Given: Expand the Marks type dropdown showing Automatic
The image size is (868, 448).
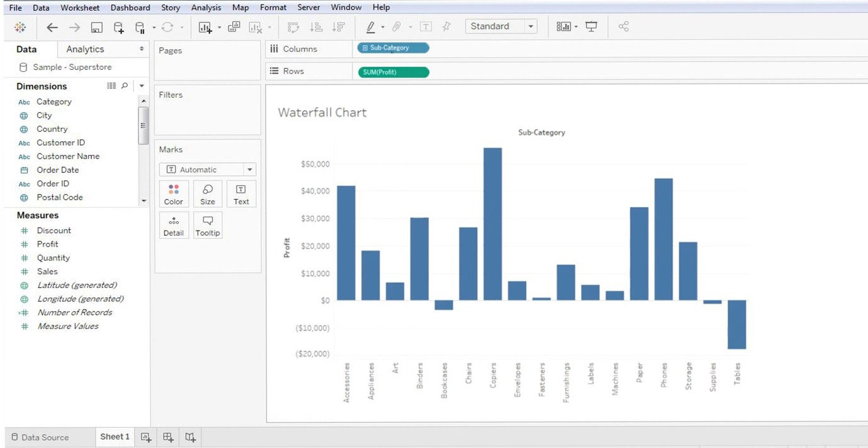Looking at the screenshot, I should pyautogui.click(x=250, y=169).
